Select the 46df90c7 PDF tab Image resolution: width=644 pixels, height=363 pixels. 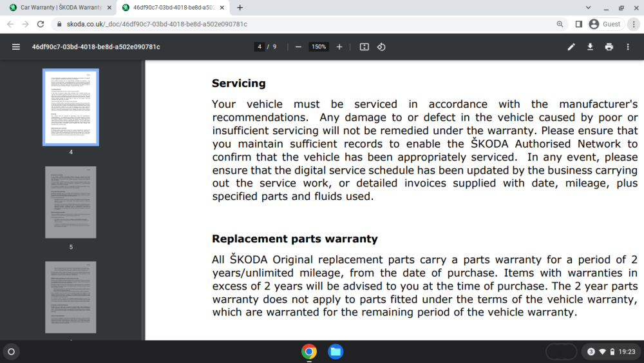pos(173,7)
